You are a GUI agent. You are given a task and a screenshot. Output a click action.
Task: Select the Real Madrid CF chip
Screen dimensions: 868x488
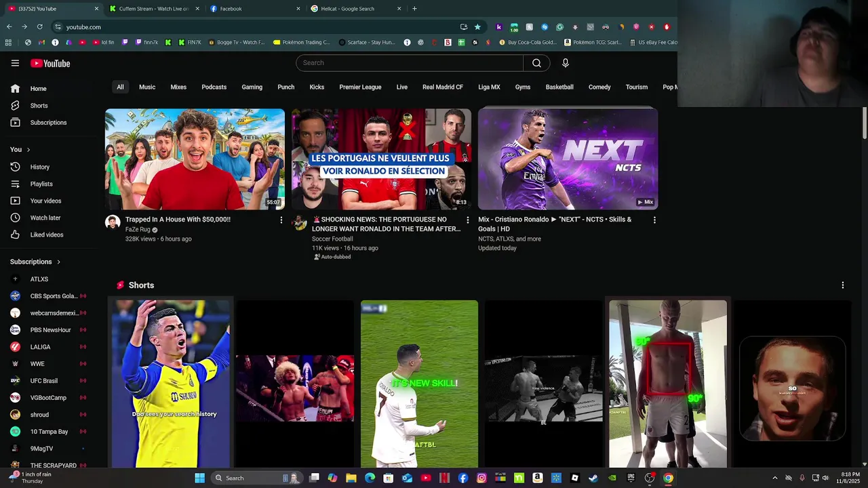coord(443,87)
